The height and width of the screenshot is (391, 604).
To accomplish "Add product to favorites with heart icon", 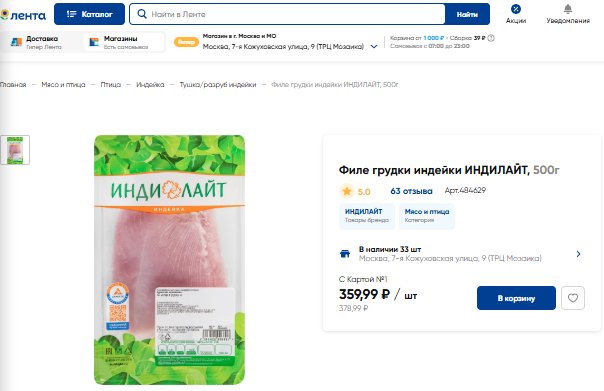I will tap(573, 298).
